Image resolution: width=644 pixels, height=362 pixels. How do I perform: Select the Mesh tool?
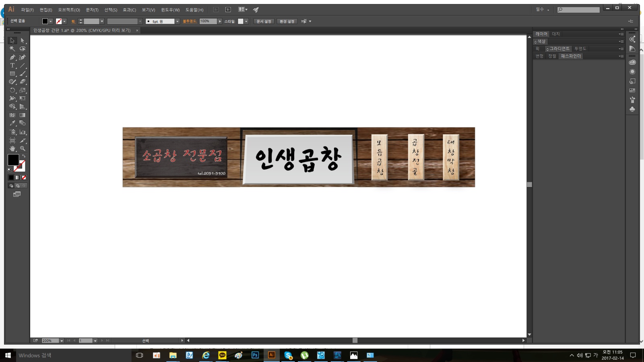(x=12, y=115)
